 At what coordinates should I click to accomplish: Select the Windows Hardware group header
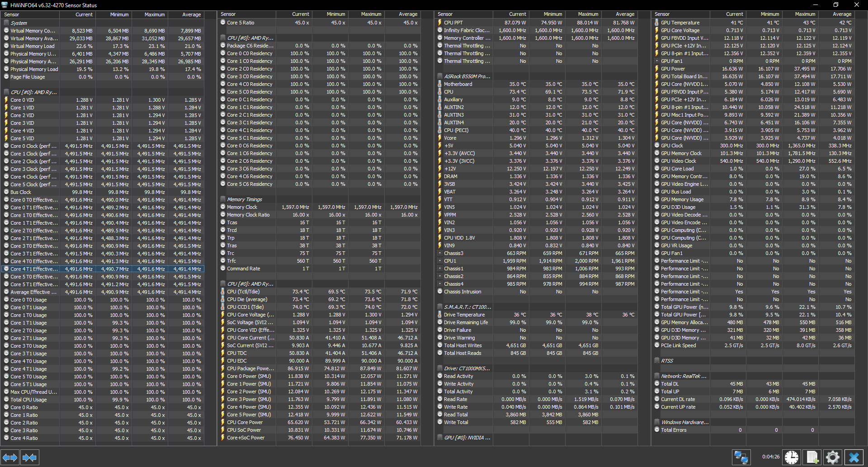click(754, 422)
